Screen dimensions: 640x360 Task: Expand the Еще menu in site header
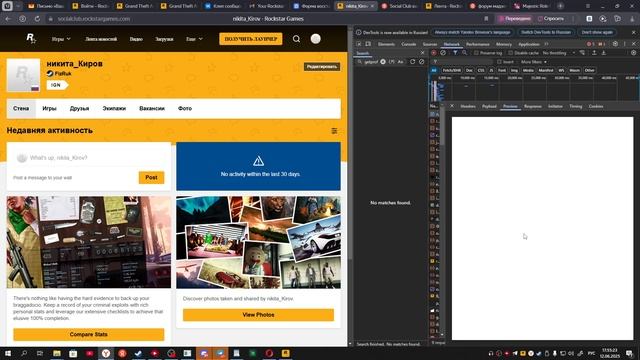coord(194,39)
